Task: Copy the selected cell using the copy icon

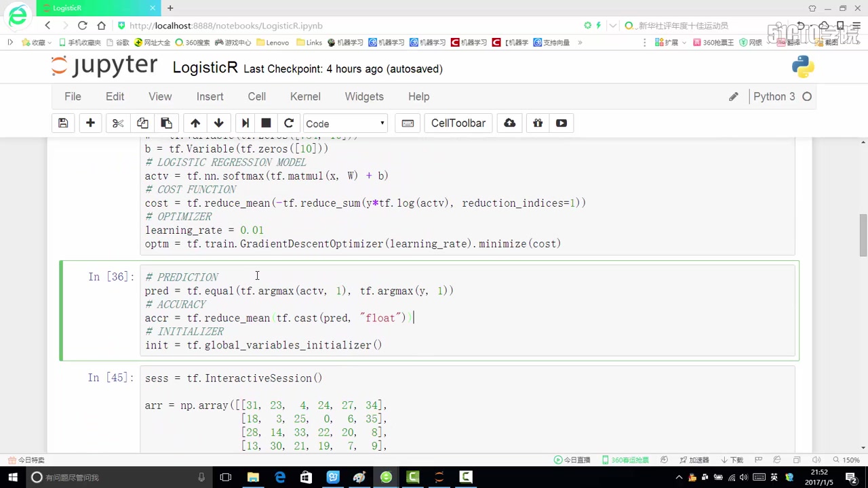Action: 142,123
